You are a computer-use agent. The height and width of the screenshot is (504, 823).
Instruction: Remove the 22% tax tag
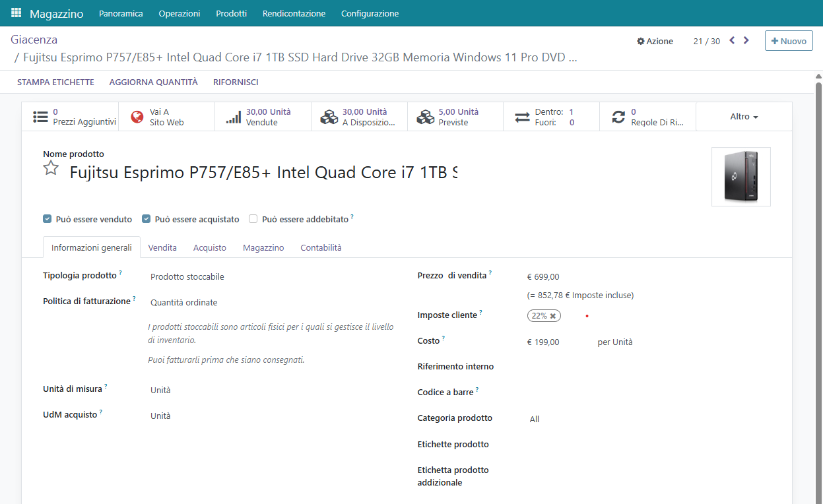click(553, 316)
